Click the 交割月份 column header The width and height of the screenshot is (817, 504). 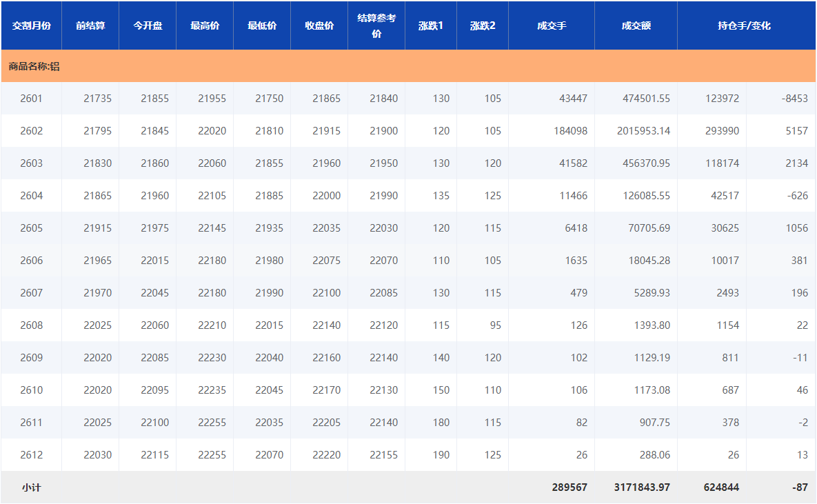(31, 26)
